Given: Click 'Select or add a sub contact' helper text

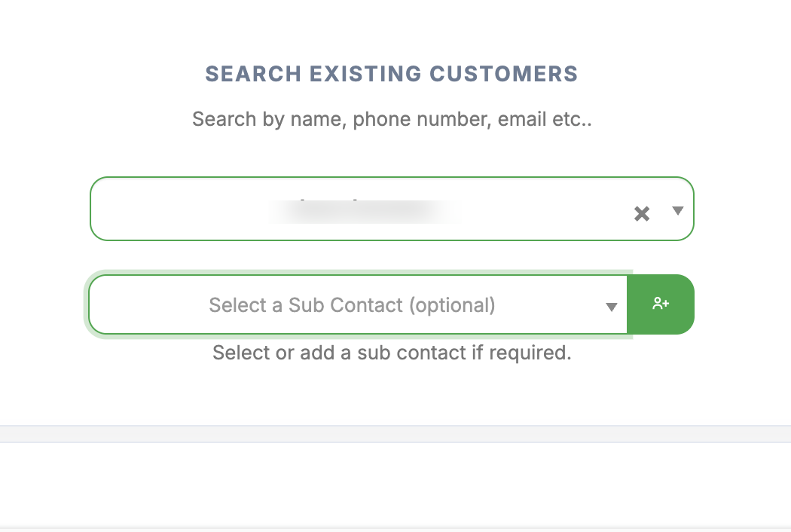Looking at the screenshot, I should click(x=391, y=353).
